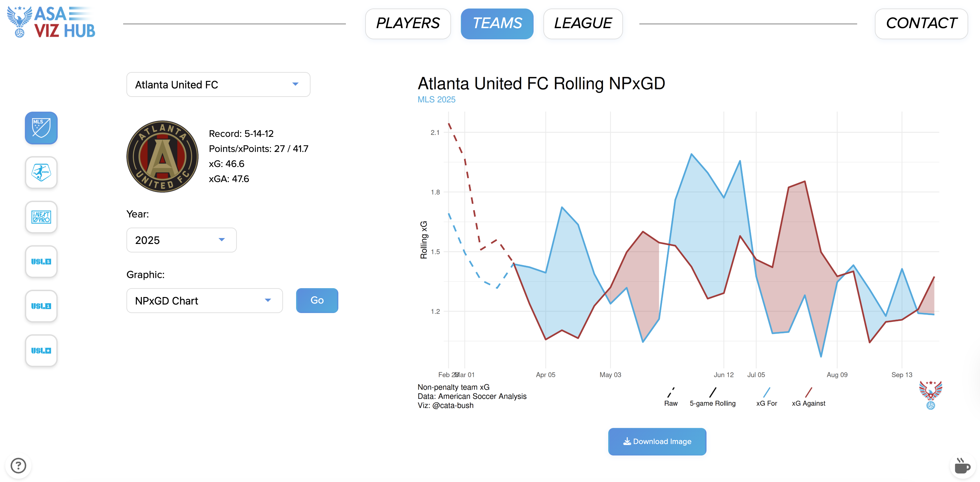Click the xG Against legend swatch
Viewport: 980px width, 482px height.
(809, 393)
